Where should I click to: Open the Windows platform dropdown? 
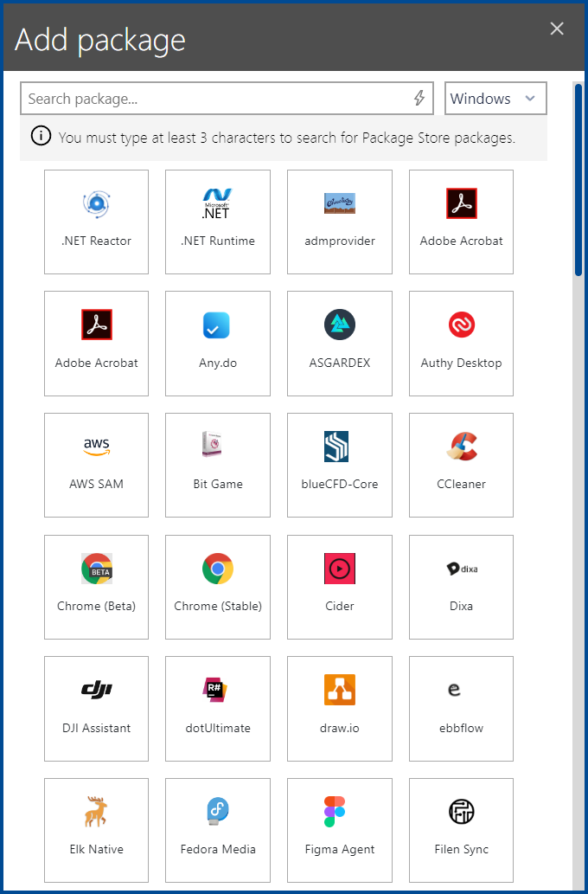pyautogui.click(x=495, y=99)
